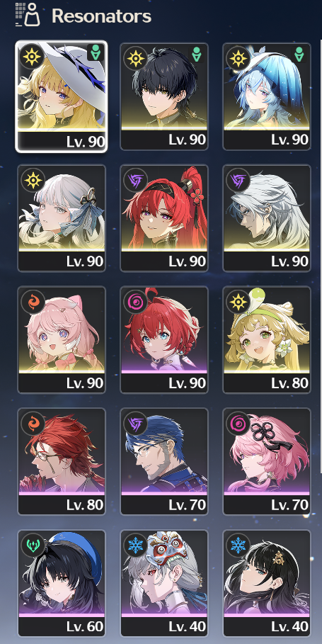Screen dimensions: 322x644
Task: Click the Electro icon on silver-haired male resonator
Action: (x=238, y=179)
